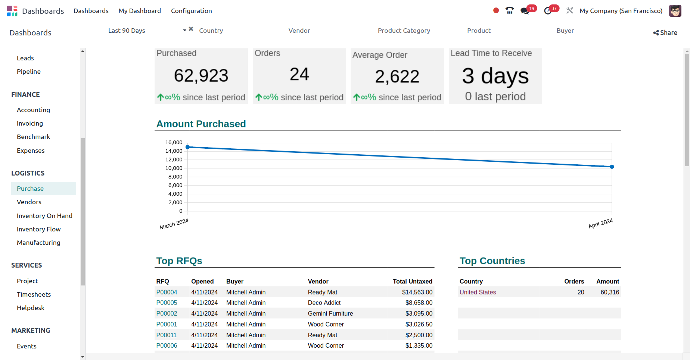Open the Configuration menu

click(191, 11)
